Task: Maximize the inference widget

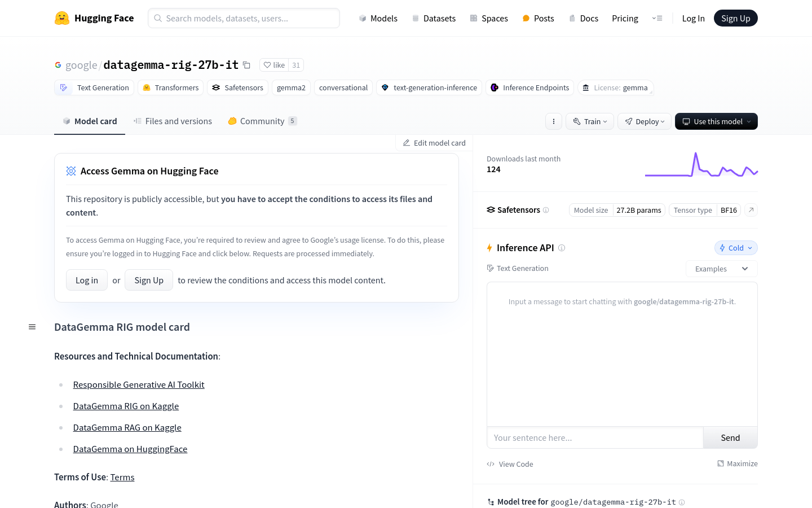Action: (x=738, y=463)
